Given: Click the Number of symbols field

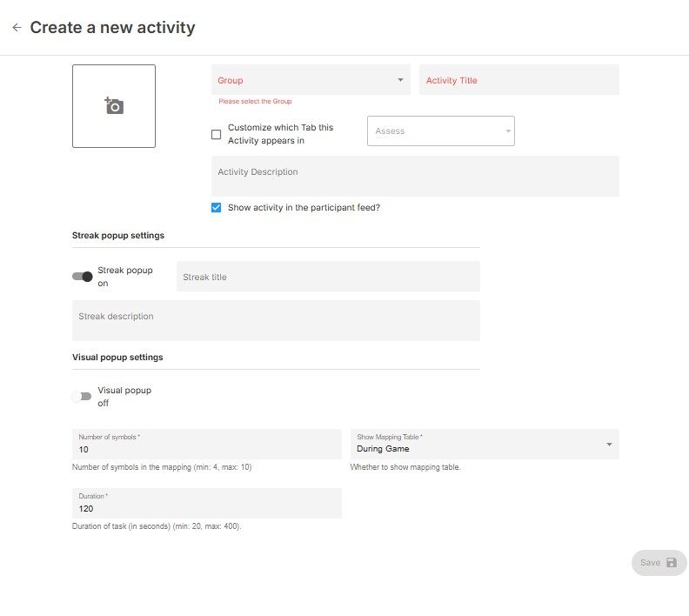Looking at the screenshot, I should point(206,449).
